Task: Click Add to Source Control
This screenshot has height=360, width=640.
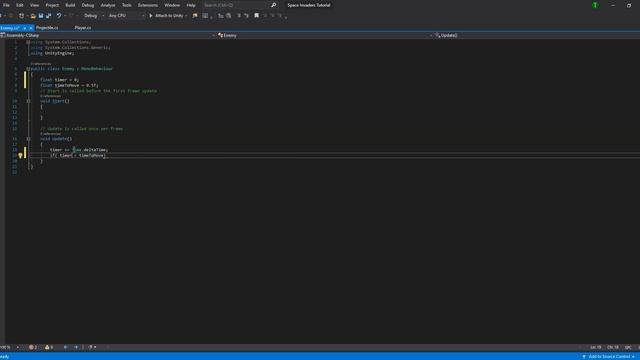Action: [609, 357]
